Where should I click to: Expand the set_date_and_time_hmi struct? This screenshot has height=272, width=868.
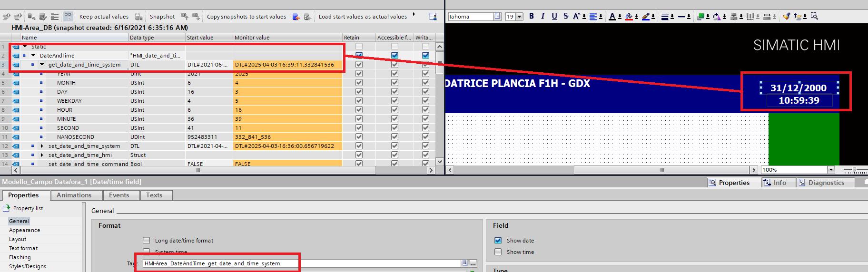tap(42, 155)
